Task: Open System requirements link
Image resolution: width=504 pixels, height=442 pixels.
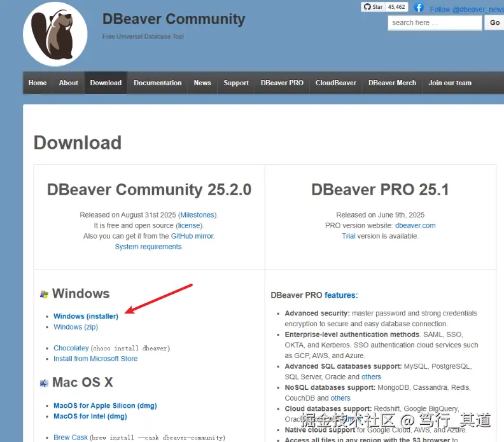Action: tap(148, 247)
